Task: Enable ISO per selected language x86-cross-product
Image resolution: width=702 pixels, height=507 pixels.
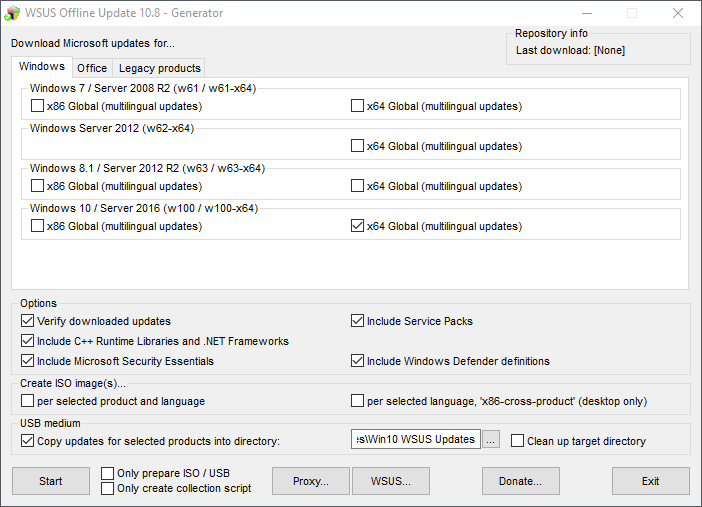Action: point(357,400)
